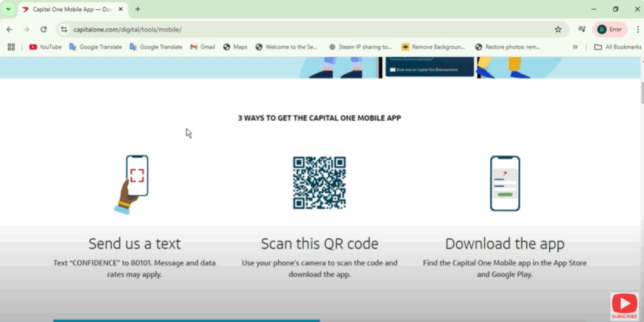Reload the current page
Viewport: 644px width, 322px height.
click(43, 29)
